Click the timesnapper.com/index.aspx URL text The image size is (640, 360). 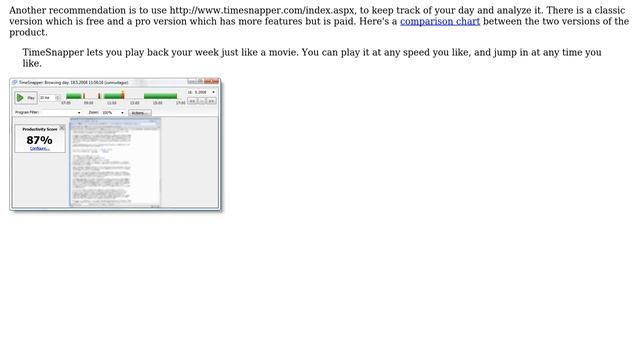coord(262,10)
